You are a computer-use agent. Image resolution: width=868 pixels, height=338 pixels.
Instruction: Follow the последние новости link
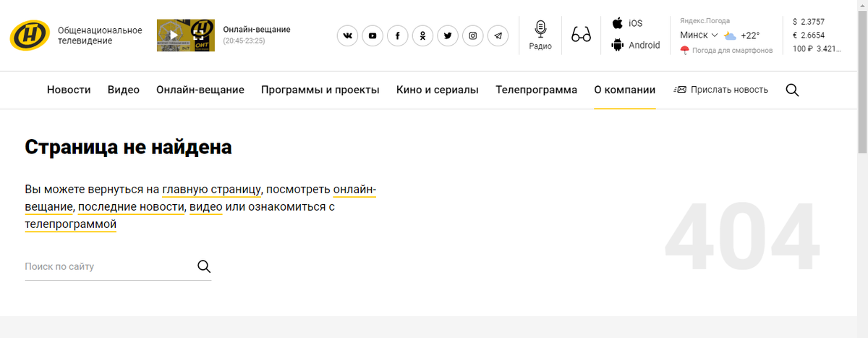tap(132, 207)
